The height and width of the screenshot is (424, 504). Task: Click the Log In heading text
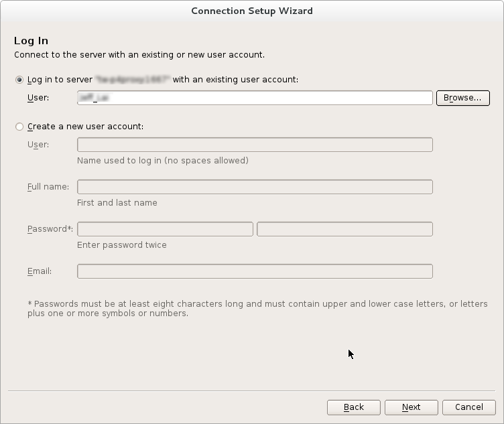click(x=31, y=41)
